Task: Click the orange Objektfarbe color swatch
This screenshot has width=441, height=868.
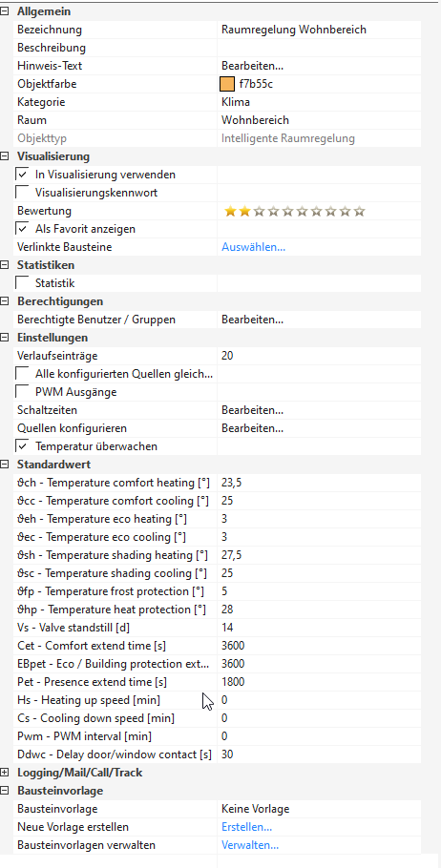Action: point(227,84)
